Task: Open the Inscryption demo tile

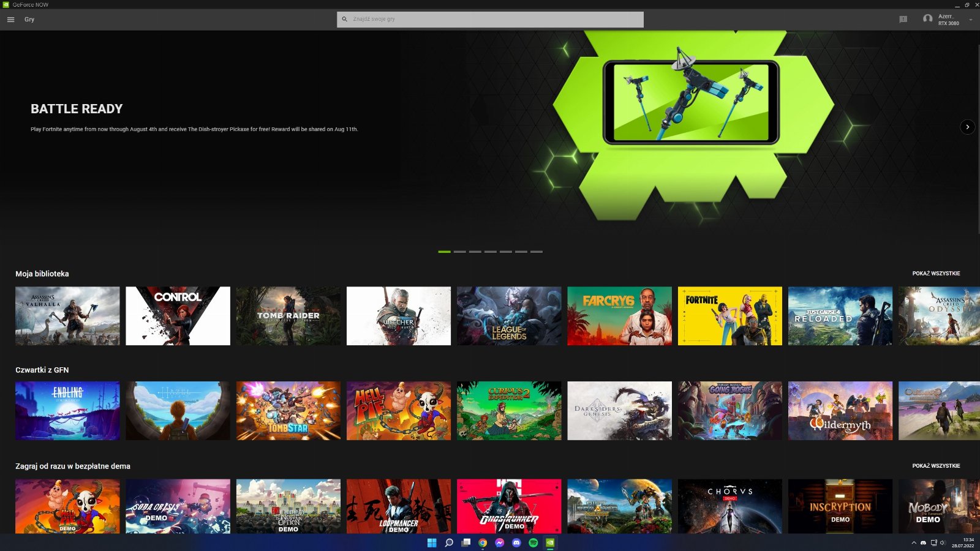Action: click(840, 506)
